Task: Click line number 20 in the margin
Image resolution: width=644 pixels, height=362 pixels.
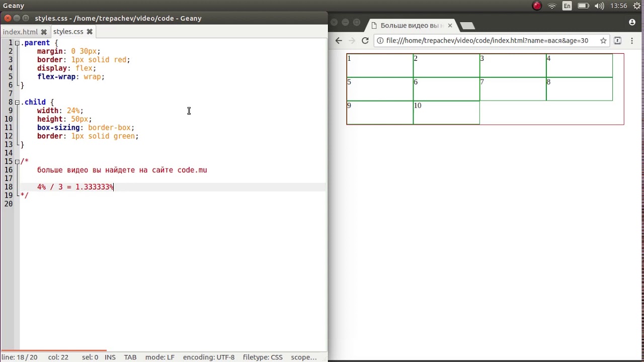Action: tap(9, 204)
